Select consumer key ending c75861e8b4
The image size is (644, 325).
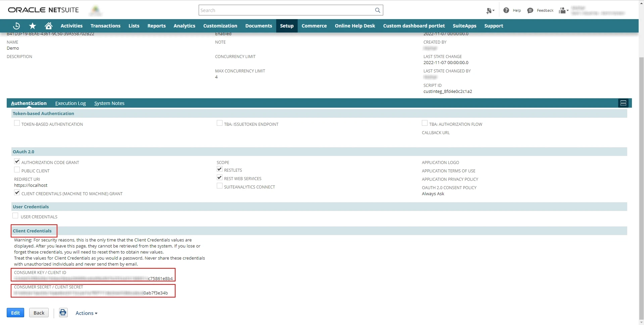click(94, 278)
